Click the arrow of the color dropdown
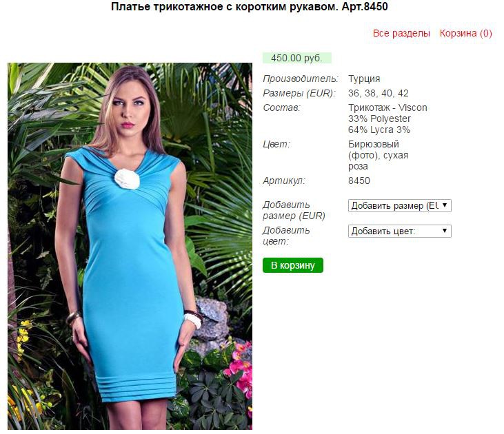The height and width of the screenshot is (434, 504). pyautogui.click(x=445, y=231)
